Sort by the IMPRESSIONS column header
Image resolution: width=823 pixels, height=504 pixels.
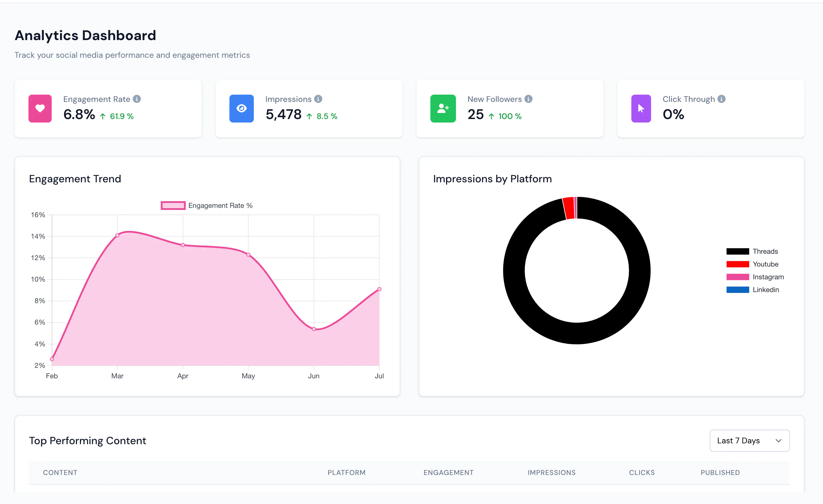pos(551,472)
